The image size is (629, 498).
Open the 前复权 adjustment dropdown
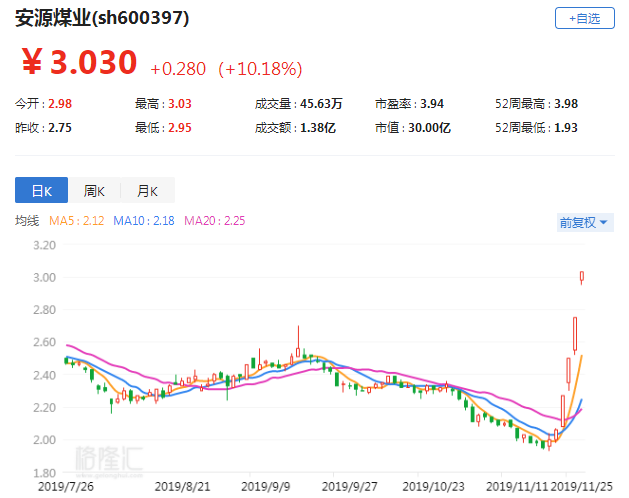coord(585,222)
